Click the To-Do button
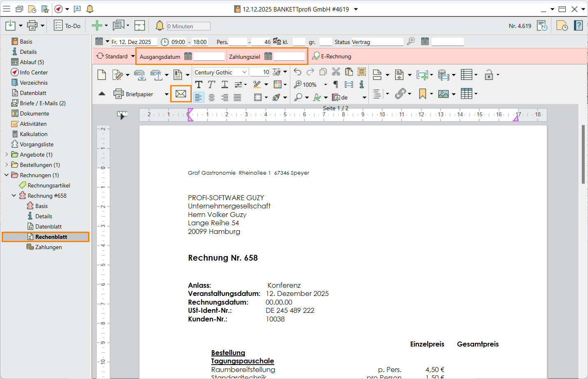 [67, 26]
